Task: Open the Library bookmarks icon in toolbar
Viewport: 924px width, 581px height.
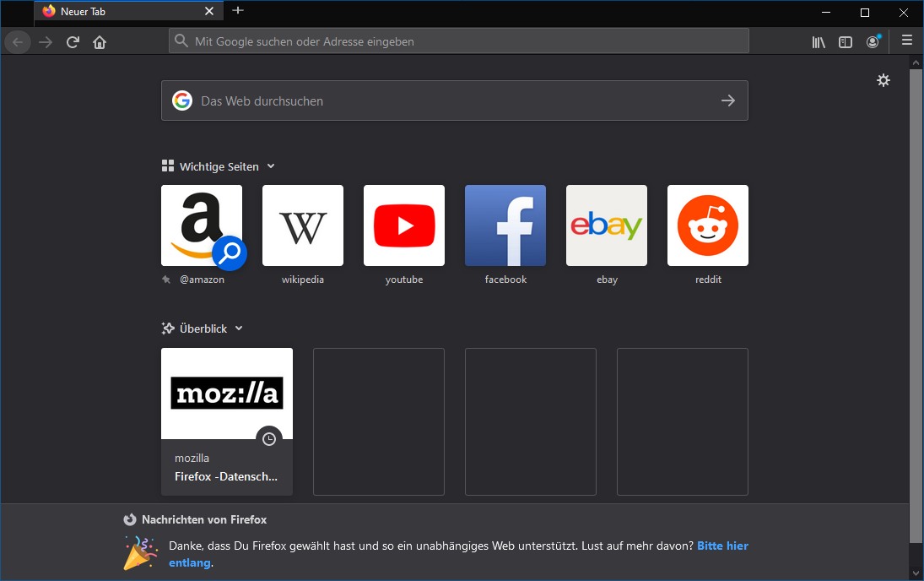Action: pos(819,42)
